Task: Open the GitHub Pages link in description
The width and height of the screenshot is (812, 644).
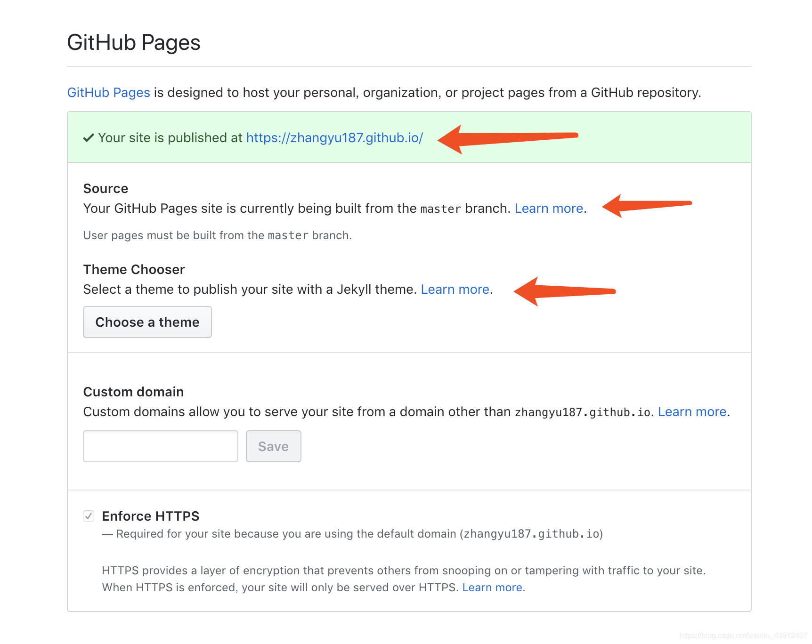Action: point(108,93)
